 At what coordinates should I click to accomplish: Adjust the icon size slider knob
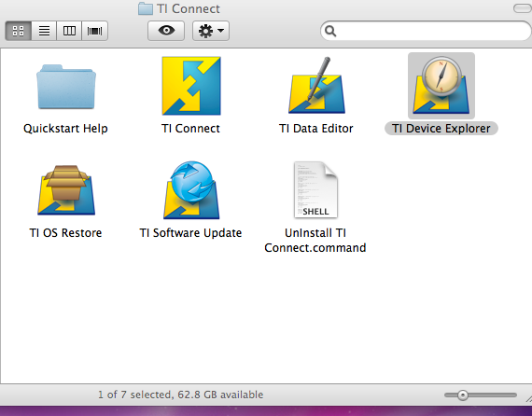click(x=462, y=395)
